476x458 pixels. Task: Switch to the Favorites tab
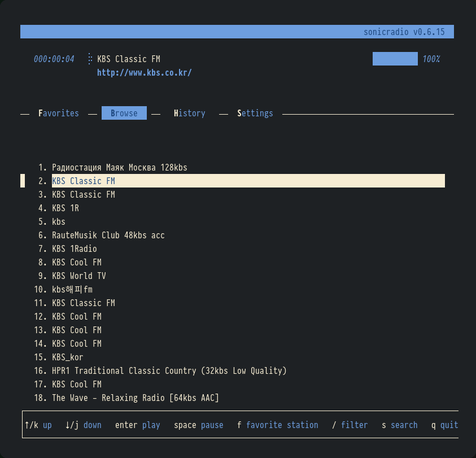(x=58, y=114)
